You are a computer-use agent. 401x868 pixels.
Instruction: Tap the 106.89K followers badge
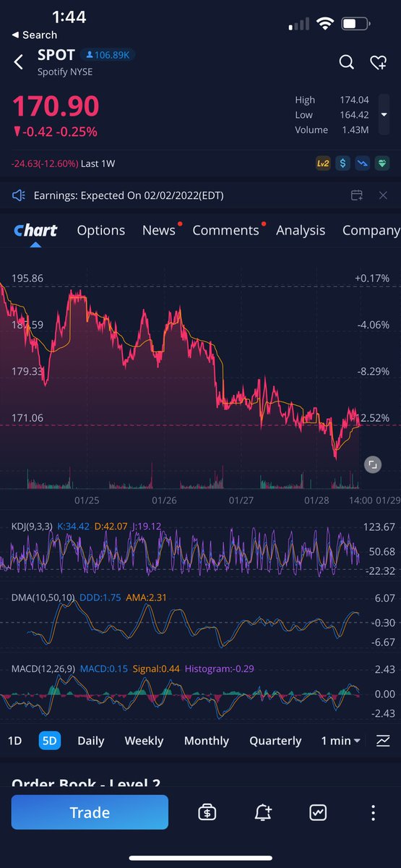click(107, 55)
